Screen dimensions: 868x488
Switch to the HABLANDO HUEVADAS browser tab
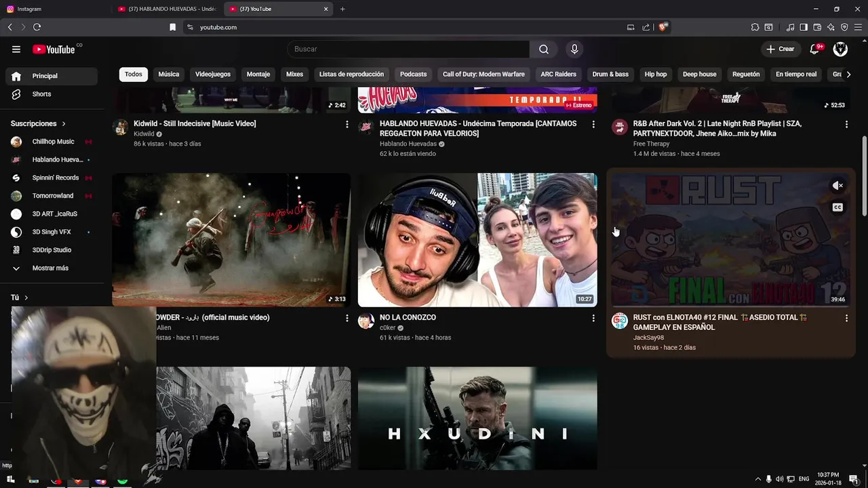pos(167,9)
